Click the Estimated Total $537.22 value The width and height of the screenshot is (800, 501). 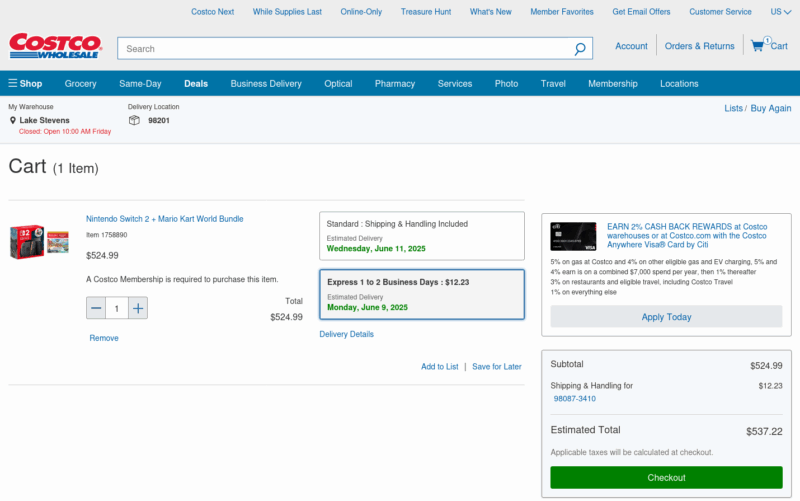(764, 432)
